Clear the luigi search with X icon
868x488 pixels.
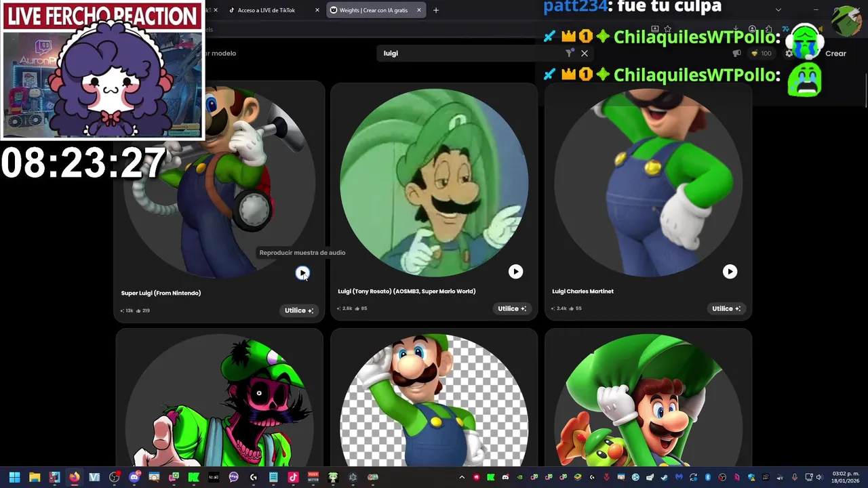pyautogui.click(x=585, y=53)
